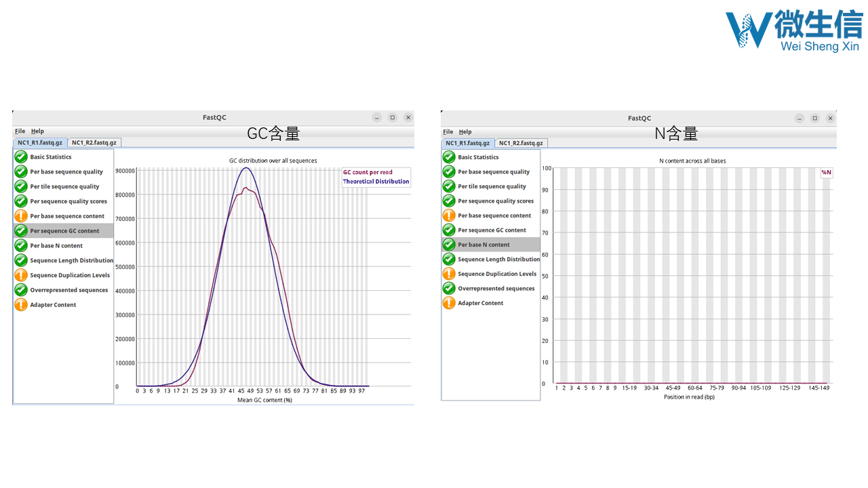Click the "N含量" heading text
This screenshot has height=488, width=868.
pos(676,134)
